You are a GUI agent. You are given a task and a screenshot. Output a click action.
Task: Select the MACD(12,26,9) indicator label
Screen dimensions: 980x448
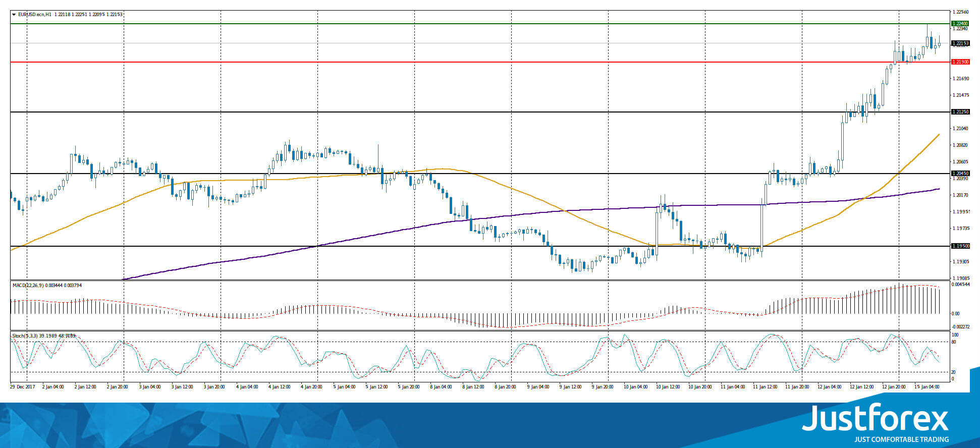28,286
